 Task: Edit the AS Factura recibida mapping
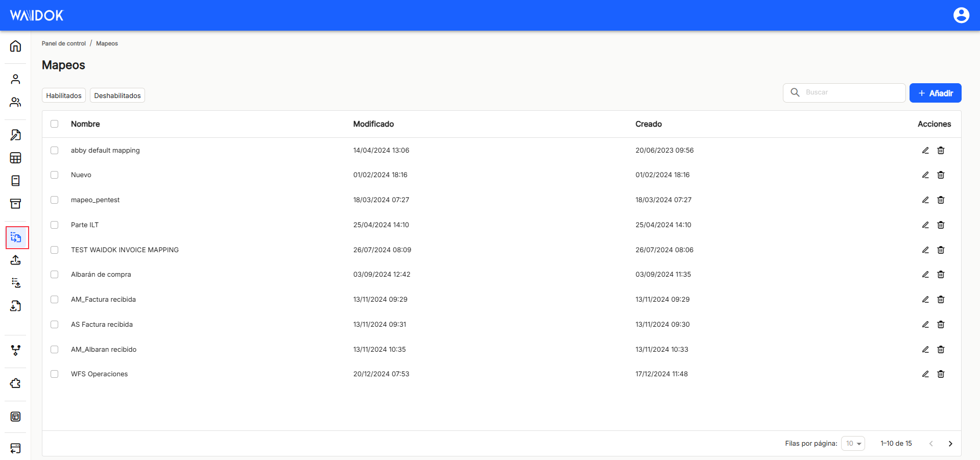click(925, 324)
